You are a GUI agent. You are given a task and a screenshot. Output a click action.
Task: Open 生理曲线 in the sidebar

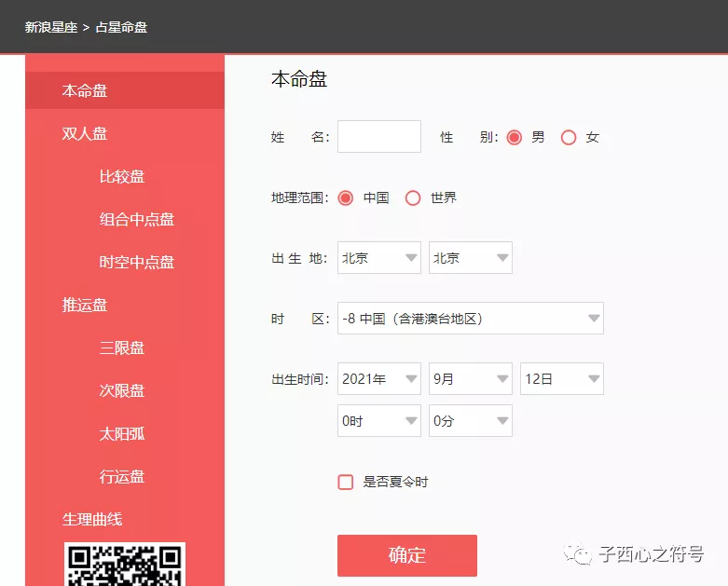point(92,519)
